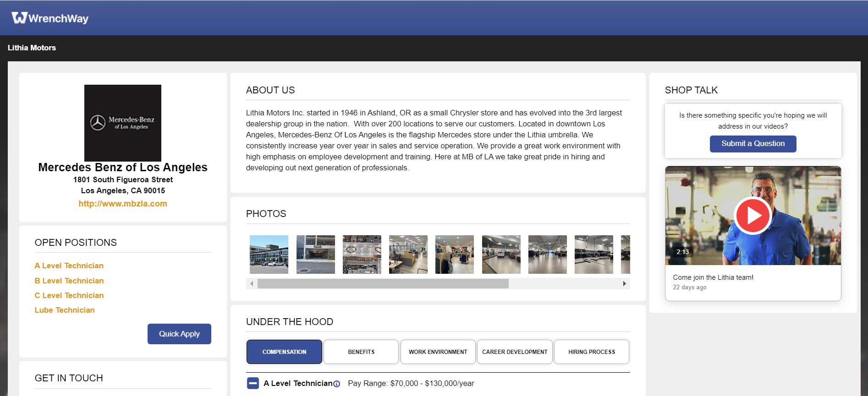Switch to Work Environment tab
Image resolution: width=868 pixels, height=396 pixels.
[438, 352]
